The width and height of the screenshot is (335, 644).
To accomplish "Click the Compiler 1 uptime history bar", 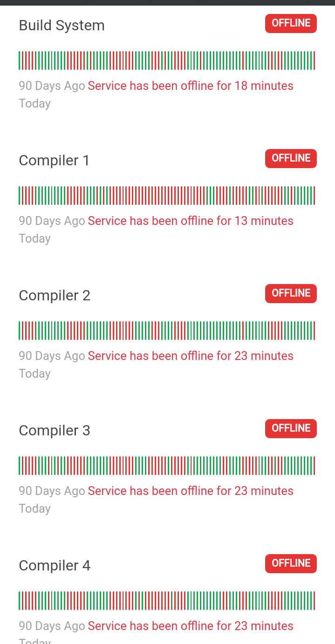I will (x=167, y=196).
